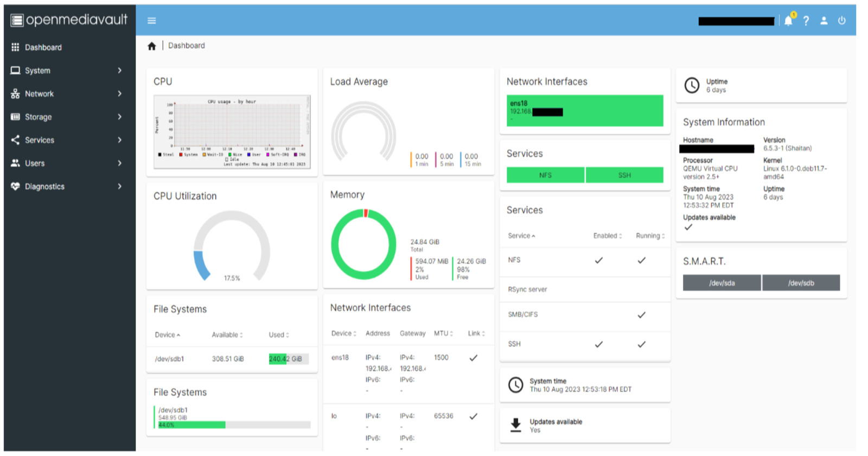This screenshot has height=456, width=868.
Task: Sort network interfaces by Device column
Action: point(344,333)
